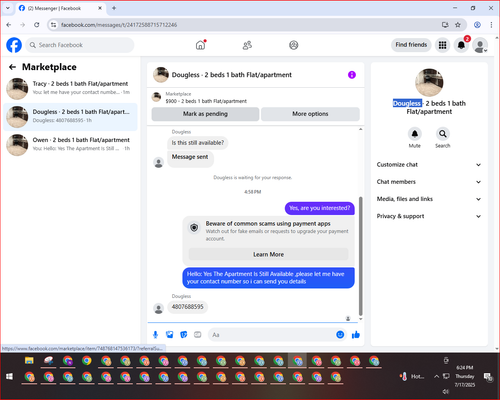Screen dimensions: 500x400
Task: View site information icon in address bar
Action: tap(54, 25)
